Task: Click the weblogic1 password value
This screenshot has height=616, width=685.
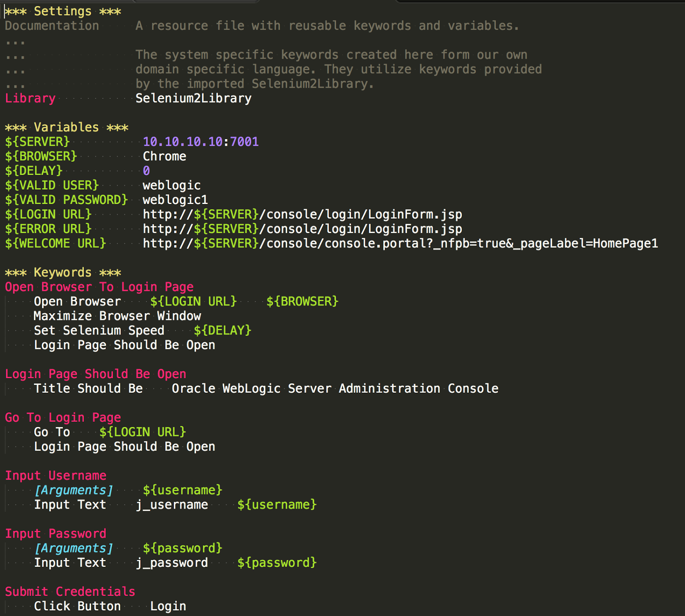Action: tap(175, 200)
